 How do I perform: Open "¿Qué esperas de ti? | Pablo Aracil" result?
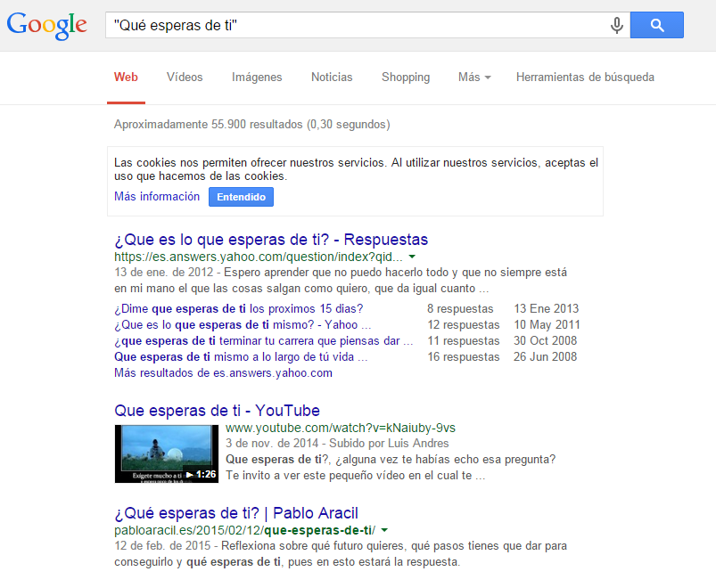tap(236, 513)
